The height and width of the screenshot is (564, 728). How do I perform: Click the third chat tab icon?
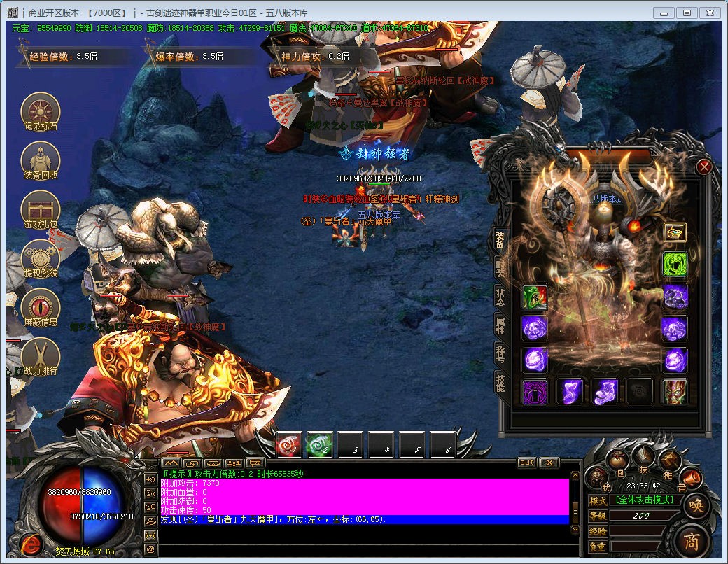coord(213,463)
